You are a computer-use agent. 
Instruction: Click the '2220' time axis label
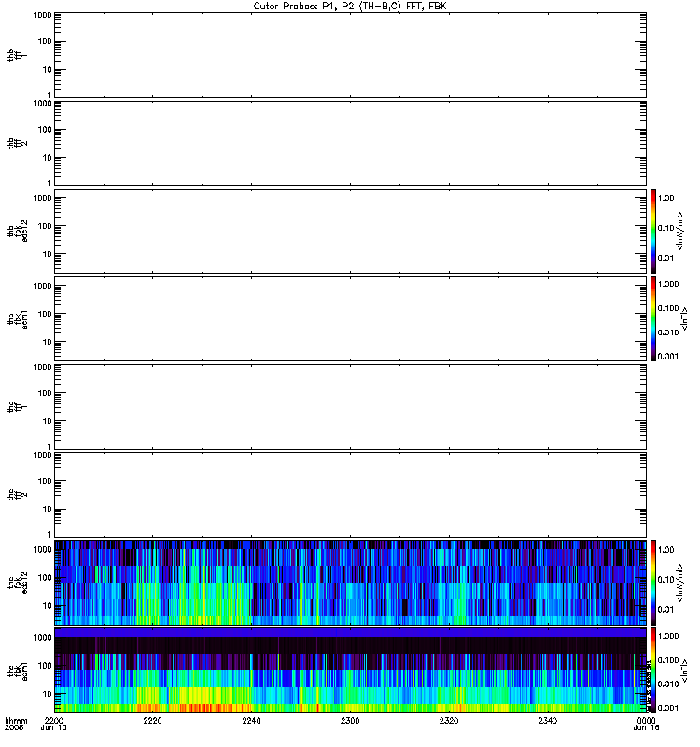point(152,720)
